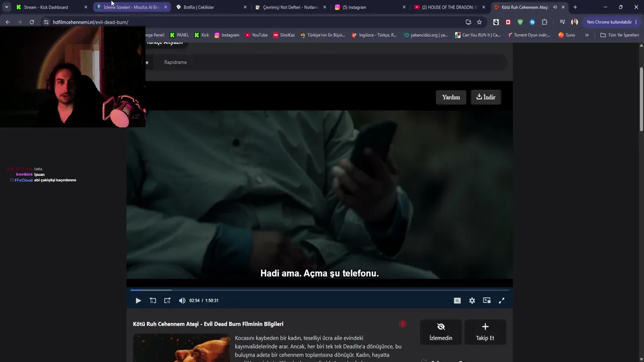Open the İngilizce - Türkçe bookmark
Image resolution: width=644 pixels, height=362 pixels.
[374, 35]
